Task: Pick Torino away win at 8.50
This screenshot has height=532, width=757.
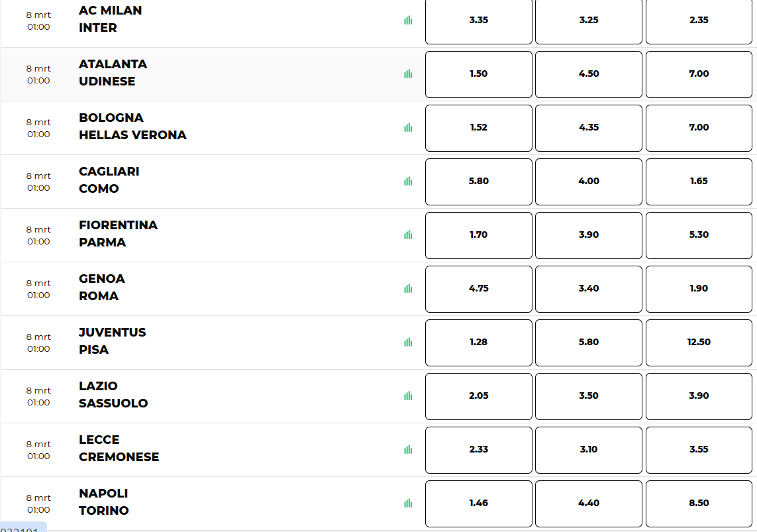Action: pos(699,504)
